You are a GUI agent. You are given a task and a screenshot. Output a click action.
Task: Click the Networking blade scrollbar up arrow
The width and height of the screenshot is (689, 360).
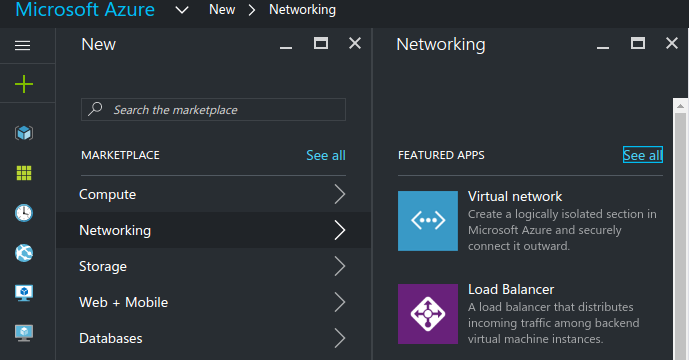pos(680,106)
